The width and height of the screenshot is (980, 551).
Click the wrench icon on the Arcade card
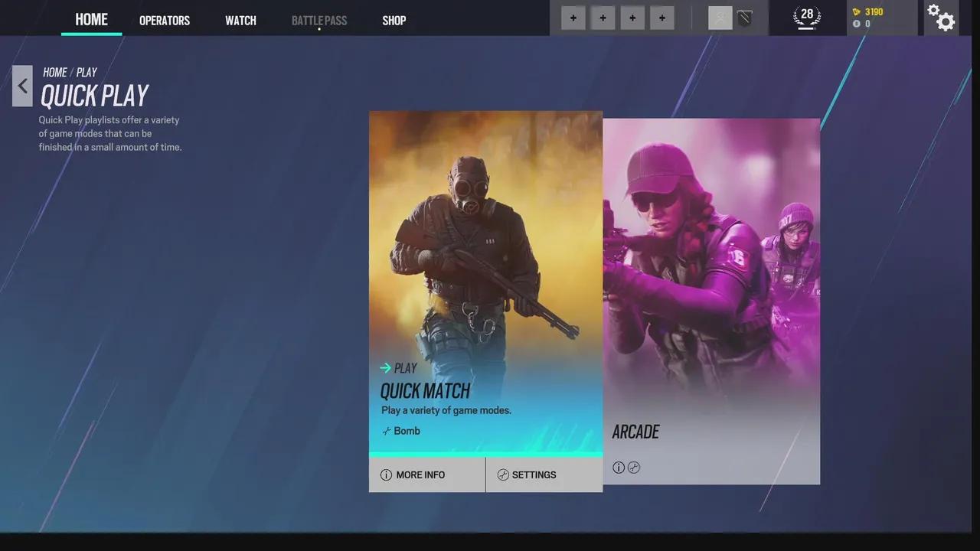[634, 467]
